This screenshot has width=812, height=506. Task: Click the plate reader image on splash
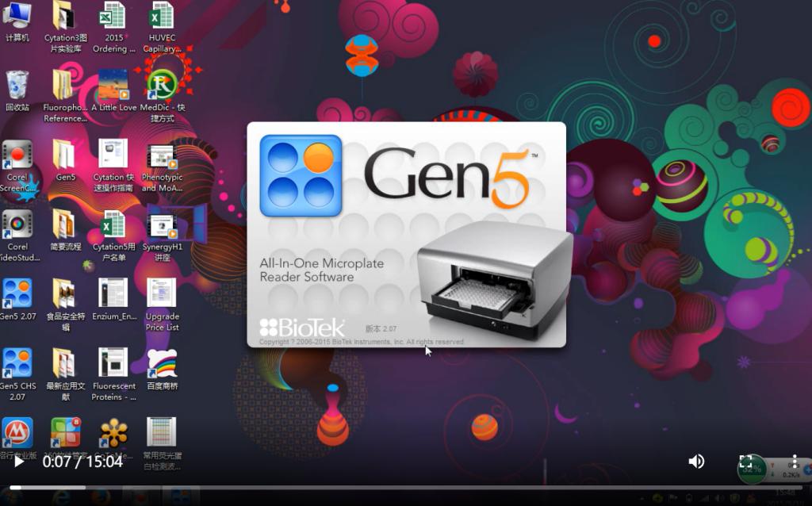click(495, 280)
